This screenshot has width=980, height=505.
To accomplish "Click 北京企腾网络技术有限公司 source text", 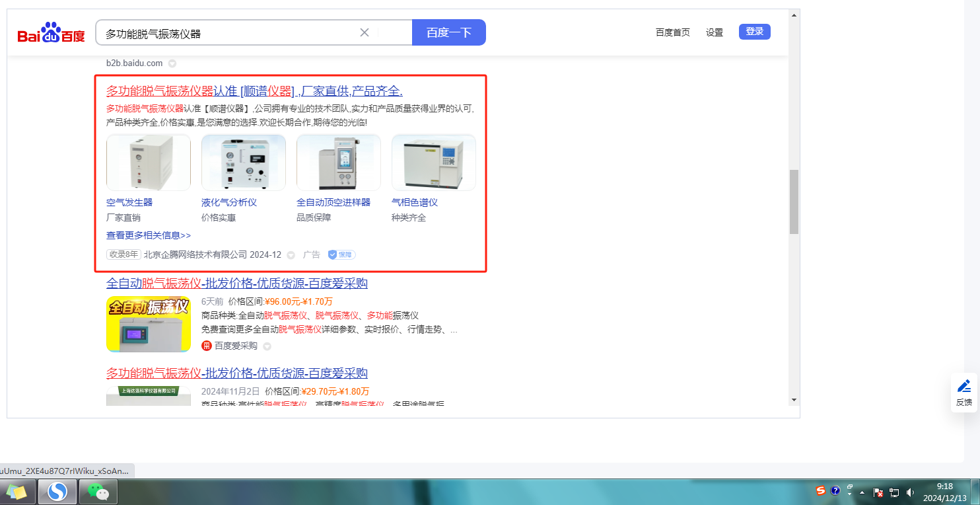I will (195, 254).
